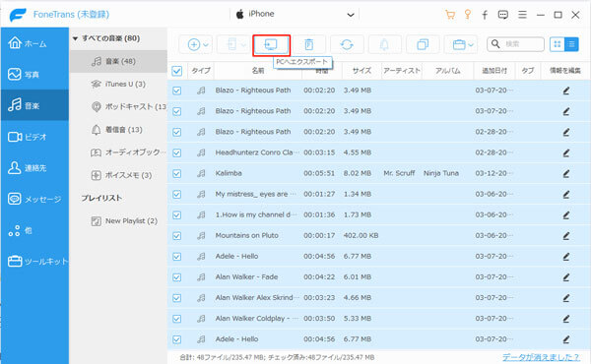
Task: Switch to grid view layout
Action: [x=558, y=44]
